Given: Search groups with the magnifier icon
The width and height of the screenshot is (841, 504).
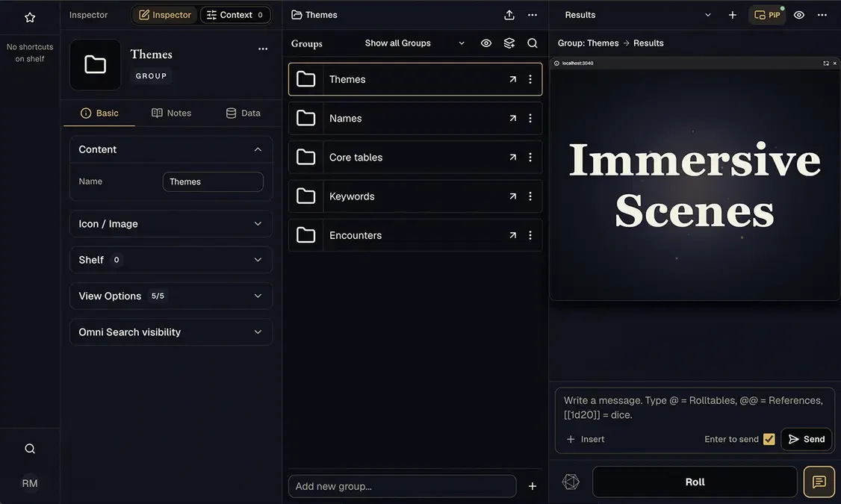Looking at the screenshot, I should coord(532,43).
